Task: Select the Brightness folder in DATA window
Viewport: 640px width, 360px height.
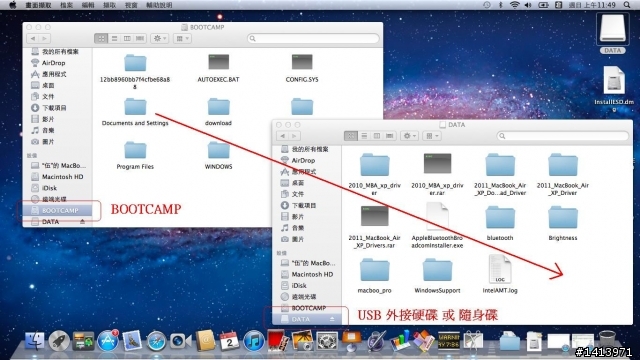Action: point(563,222)
